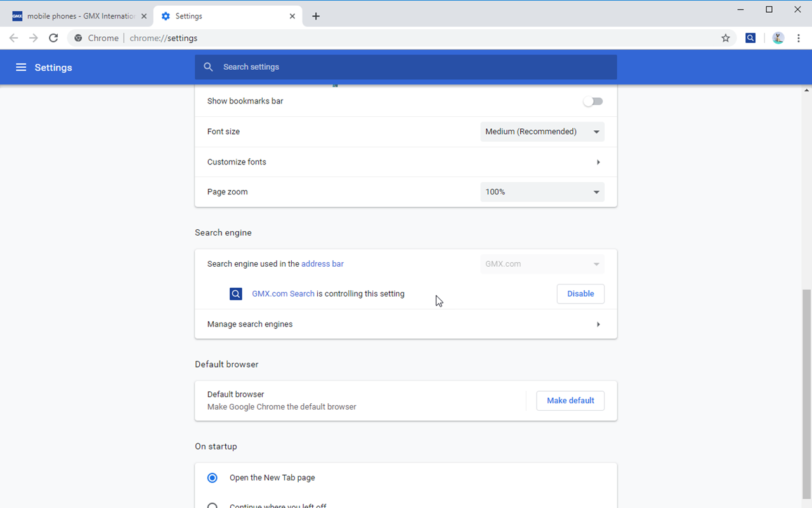Click the GMX.com Search extension icon in settings row

click(x=236, y=294)
